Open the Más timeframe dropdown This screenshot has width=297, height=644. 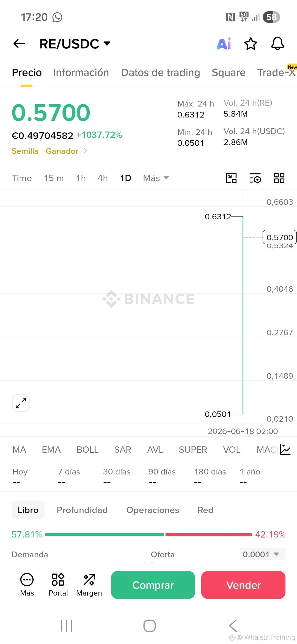coord(156,178)
